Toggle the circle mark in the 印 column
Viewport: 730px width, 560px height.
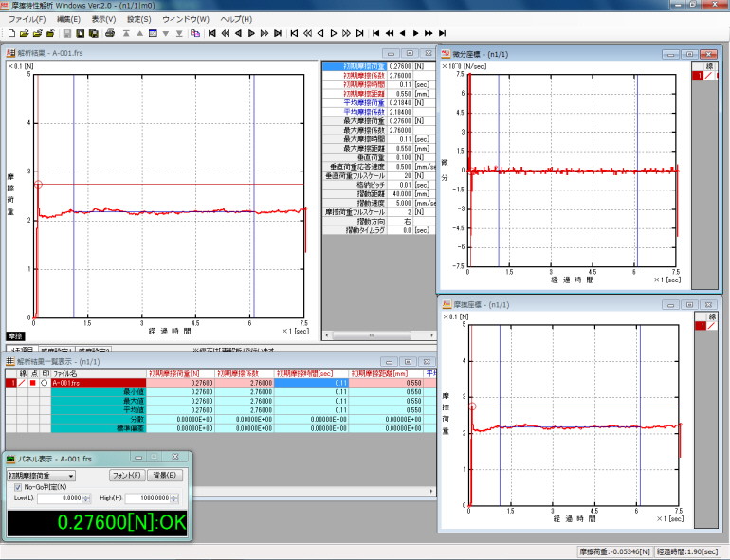pyautogui.click(x=44, y=383)
